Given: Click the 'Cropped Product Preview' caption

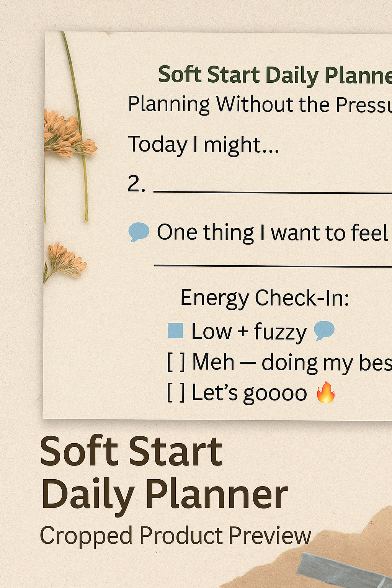Looking at the screenshot, I should pos(175,536).
